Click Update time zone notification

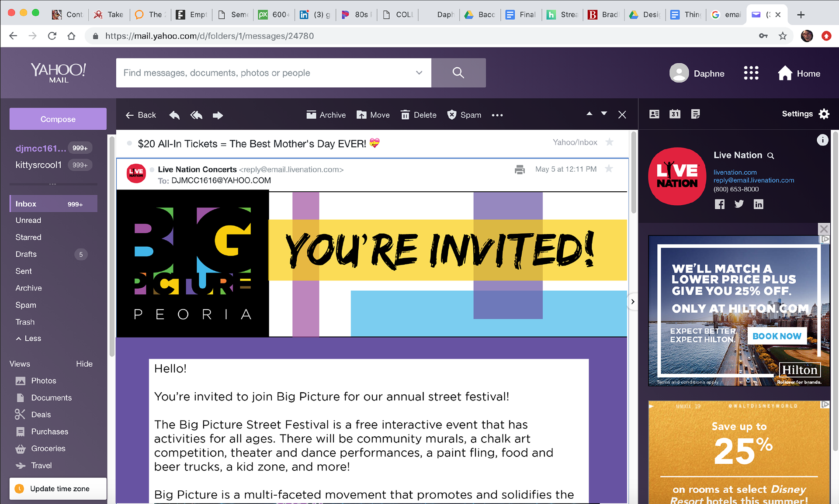[58, 489]
